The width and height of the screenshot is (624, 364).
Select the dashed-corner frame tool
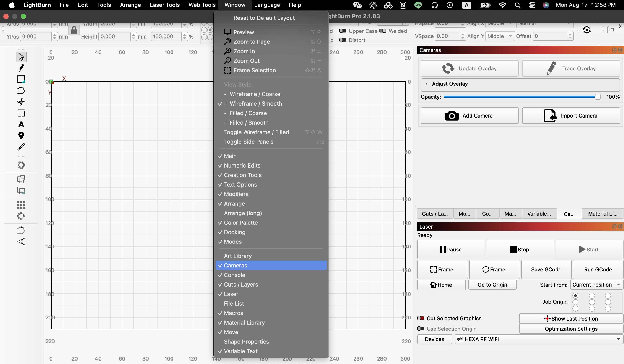click(x=21, y=113)
